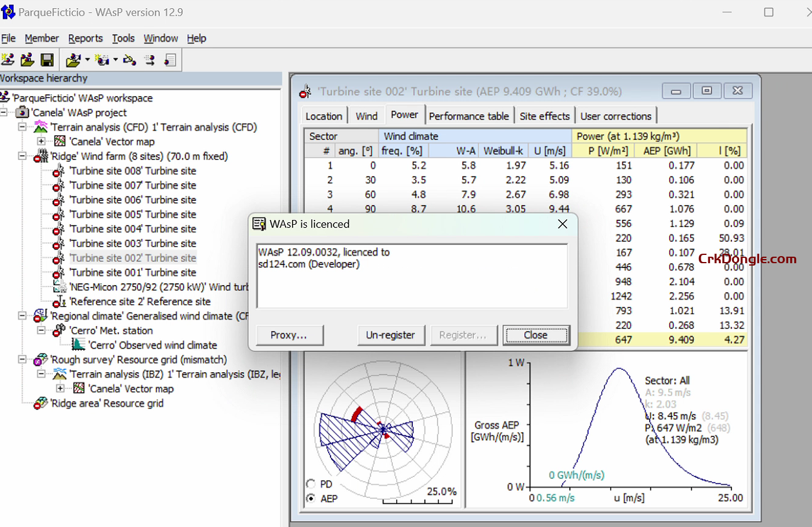Click the Un-register button
This screenshot has width=812, height=527.
pos(390,335)
